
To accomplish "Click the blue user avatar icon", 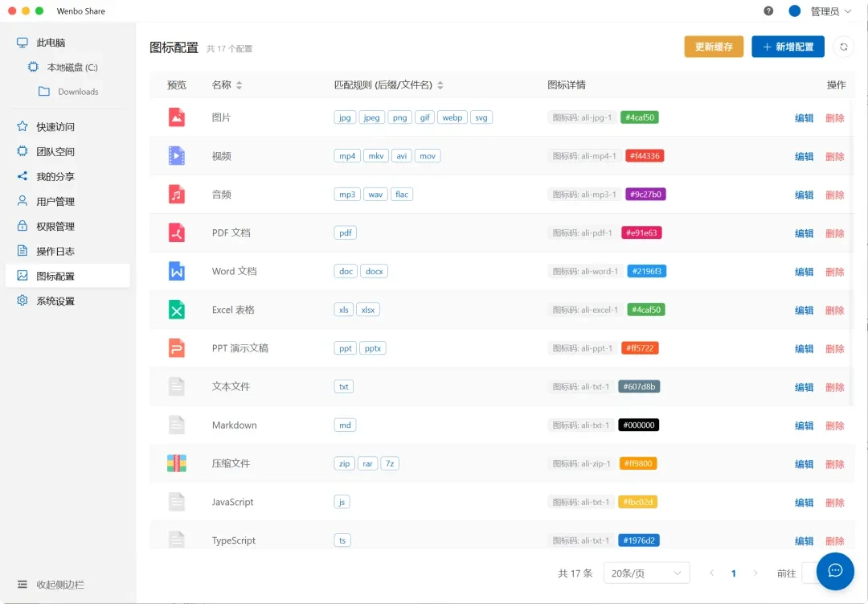I will 794,11.
